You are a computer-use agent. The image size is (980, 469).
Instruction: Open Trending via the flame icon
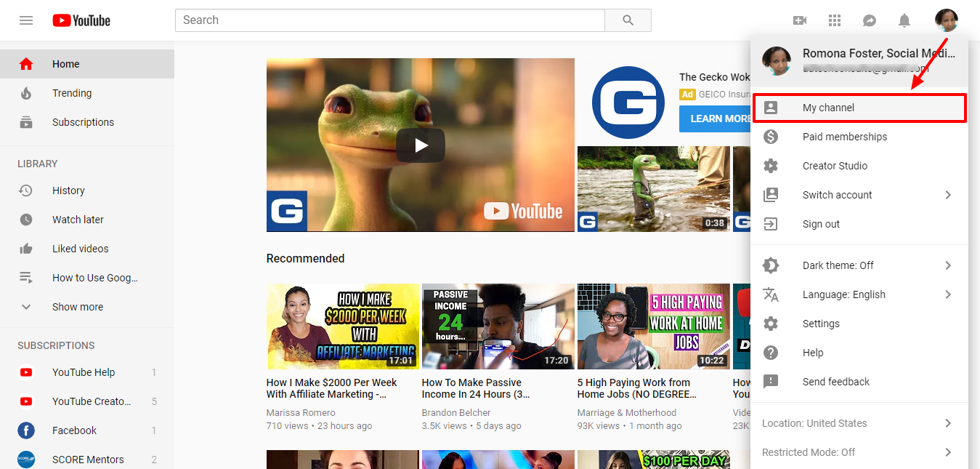[26, 93]
